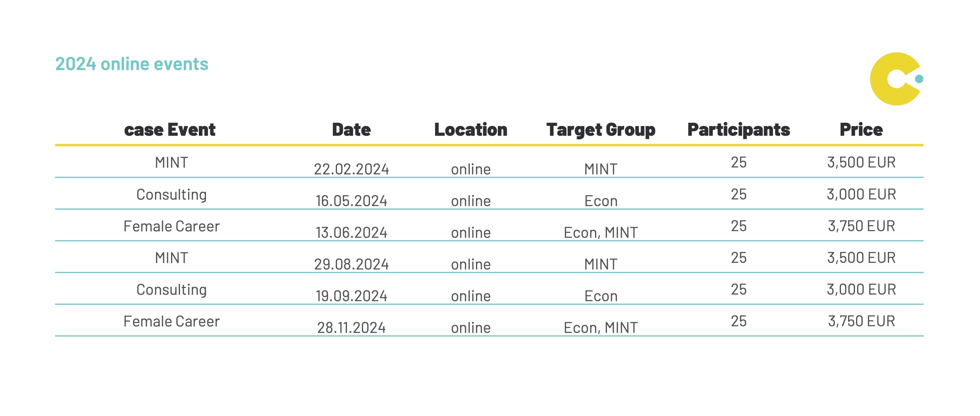
Task: Click the 'Participants' column header
Action: coord(739,130)
